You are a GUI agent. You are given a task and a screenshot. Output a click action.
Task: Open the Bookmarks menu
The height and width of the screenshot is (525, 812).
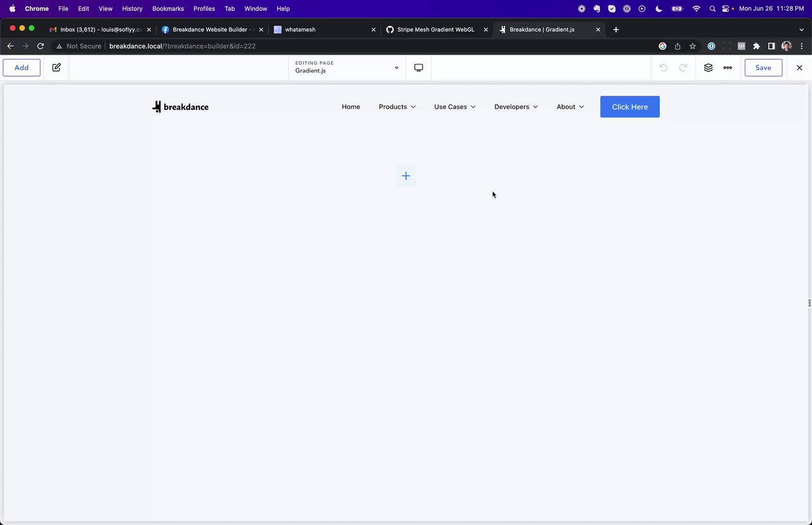168,9
